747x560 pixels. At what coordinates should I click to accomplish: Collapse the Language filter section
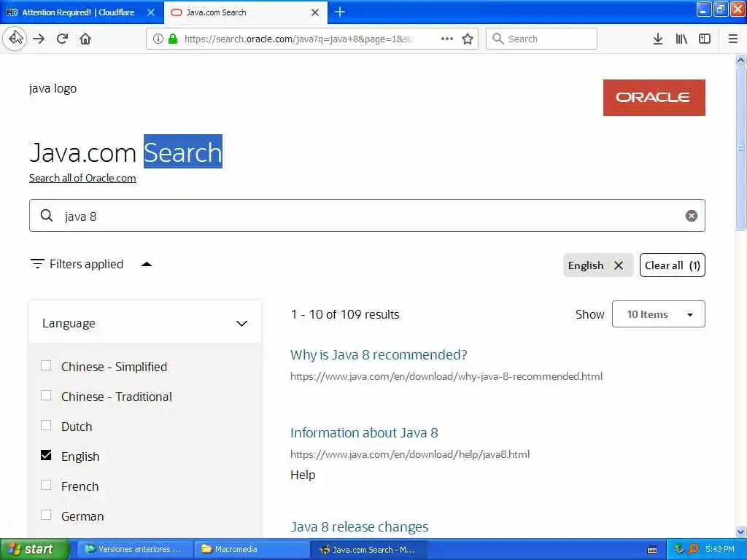pos(241,324)
